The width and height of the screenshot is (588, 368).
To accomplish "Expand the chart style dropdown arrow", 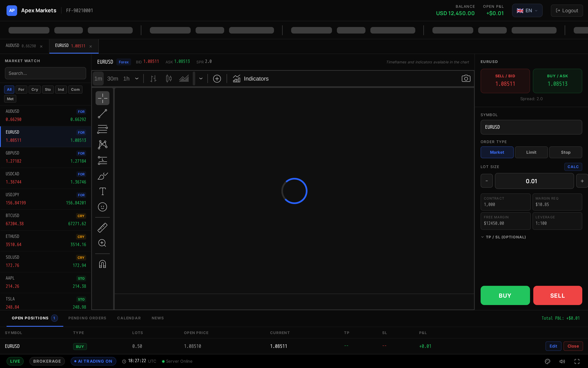I will [201, 79].
